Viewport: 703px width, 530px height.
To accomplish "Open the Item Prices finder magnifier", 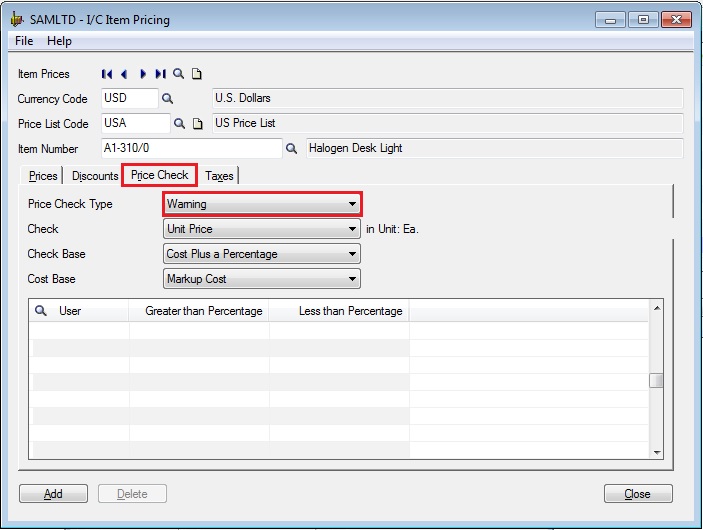I will tap(178, 74).
